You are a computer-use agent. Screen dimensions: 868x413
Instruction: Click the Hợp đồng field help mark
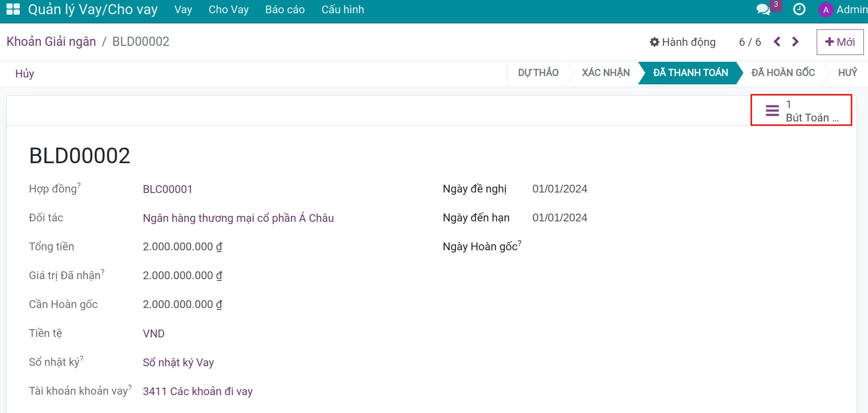click(79, 185)
